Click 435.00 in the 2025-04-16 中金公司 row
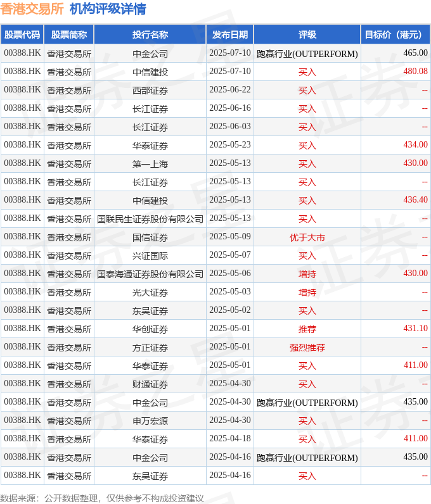Viewport: 431px width, 504px height. (x=416, y=457)
